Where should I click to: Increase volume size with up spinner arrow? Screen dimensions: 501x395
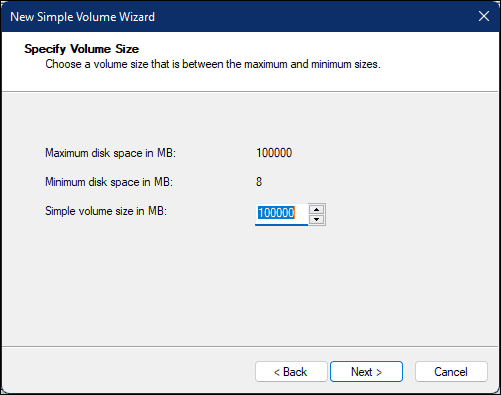(x=316, y=209)
